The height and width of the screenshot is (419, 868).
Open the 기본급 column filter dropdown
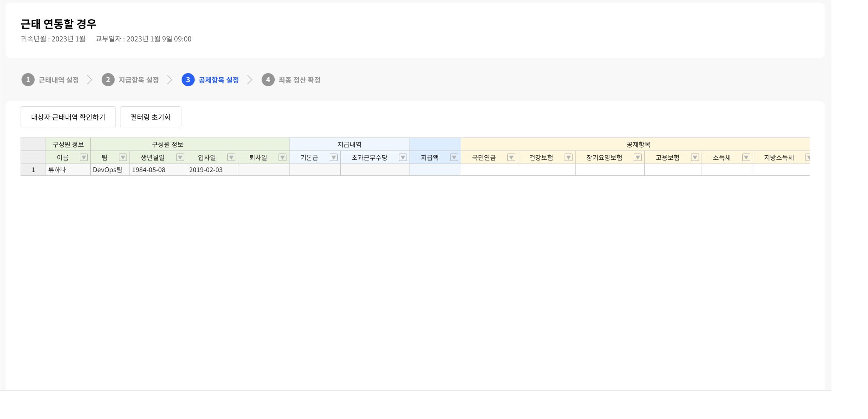tap(333, 158)
